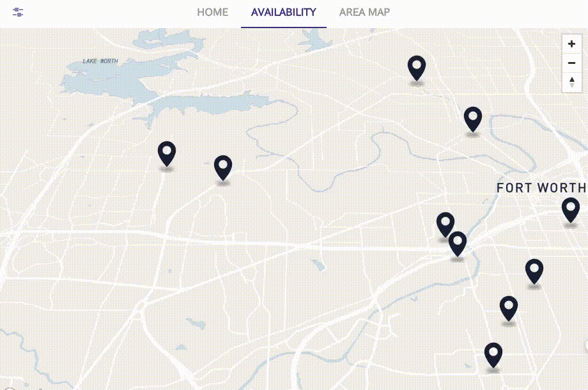The height and width of the screenshot is (390, 588).
Task: Select the pin directly below Fort Worth label
Action: (x=570, y=209)
